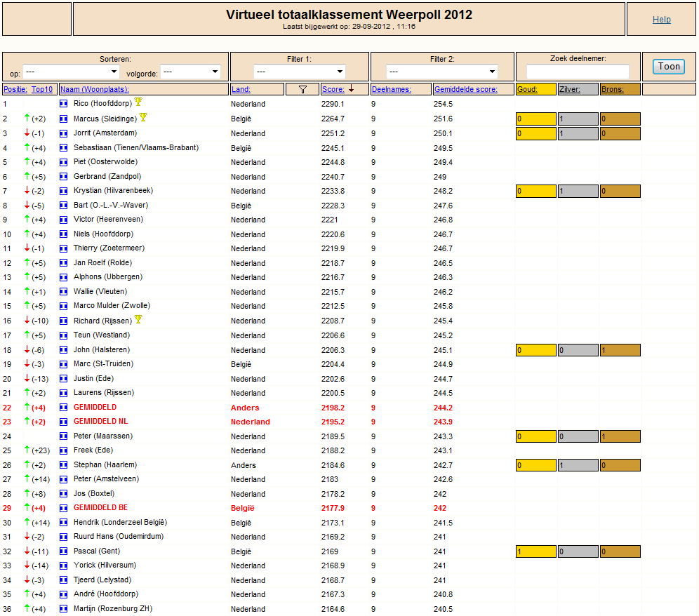Click the icon beside Jan Roelf (Rolde)
The height and width of the screenshot is (616, 699).
[x=64, y=263]
